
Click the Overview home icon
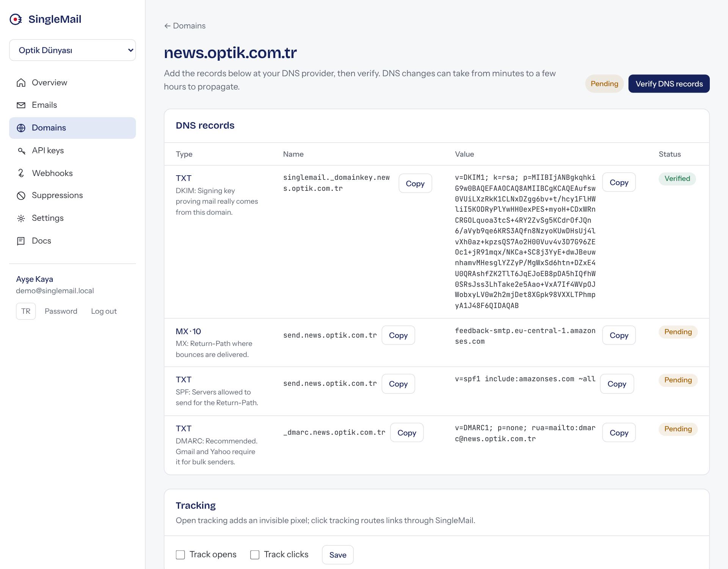pos(21,83)
